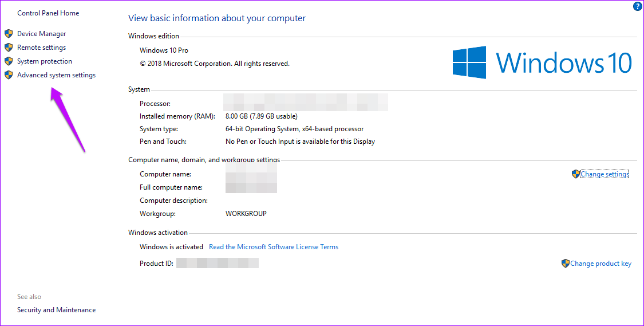This screenshot has width=644, height=326.
Task: Click the 'Windows edition' section header
Action: click(x=153, y=36)
